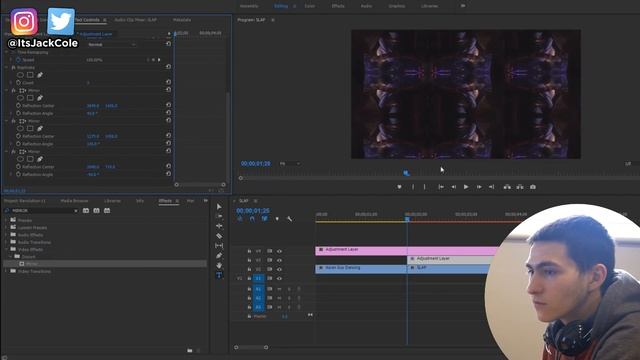
Task: Click Mark Out button in Program monitor
Action: click(x=424, y=187)
